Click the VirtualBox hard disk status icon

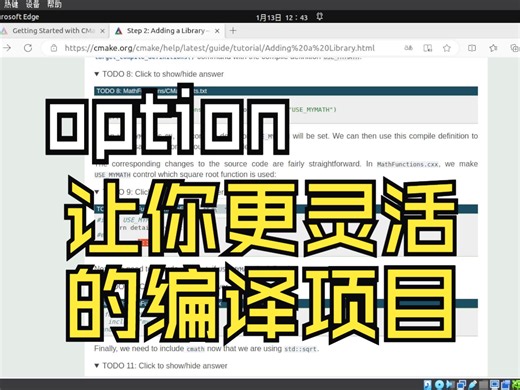(x=428, y=384)
